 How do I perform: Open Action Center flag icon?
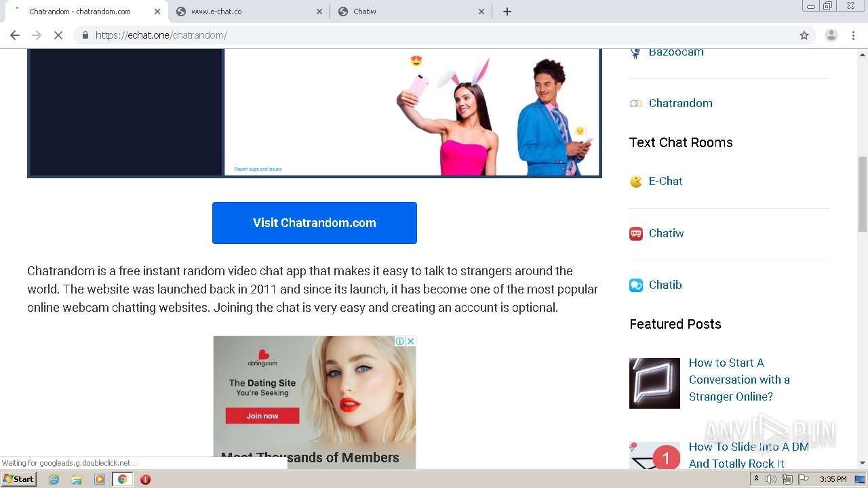pos(804,479)
